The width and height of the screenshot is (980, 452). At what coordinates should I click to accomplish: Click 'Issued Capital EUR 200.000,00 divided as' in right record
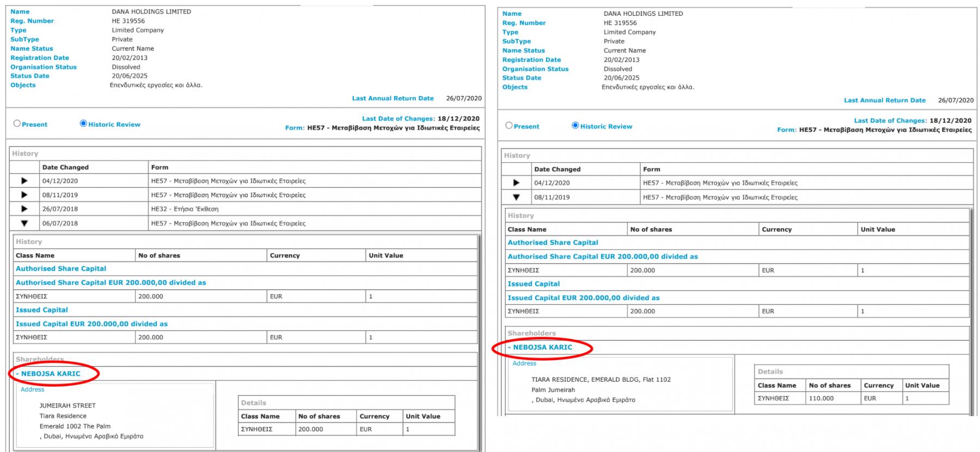pyautogui.click(x=584, y=298)
